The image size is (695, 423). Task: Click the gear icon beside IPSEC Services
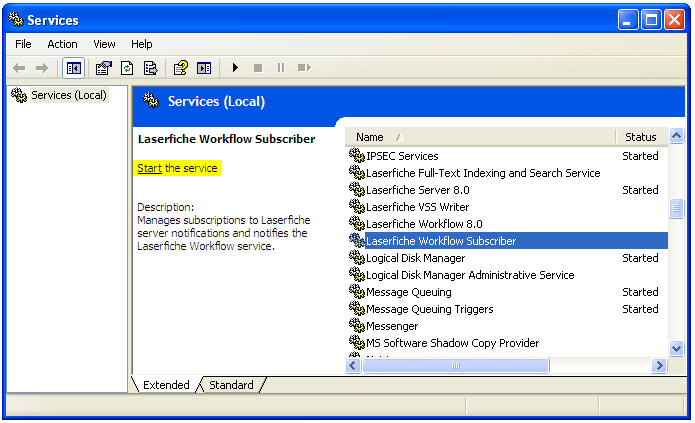356,155
